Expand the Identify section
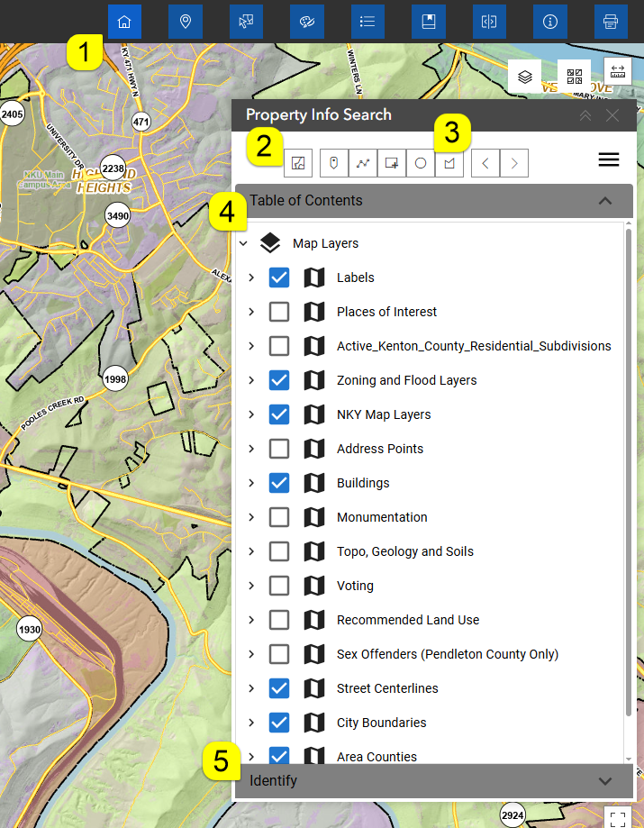 pyautogui.click(x=605, y=781)
